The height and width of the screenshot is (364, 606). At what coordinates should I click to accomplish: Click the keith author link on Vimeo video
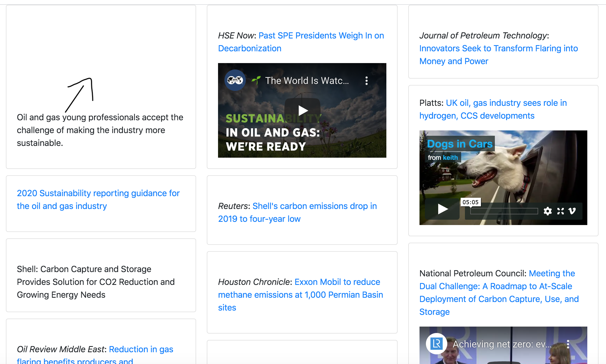450,158
